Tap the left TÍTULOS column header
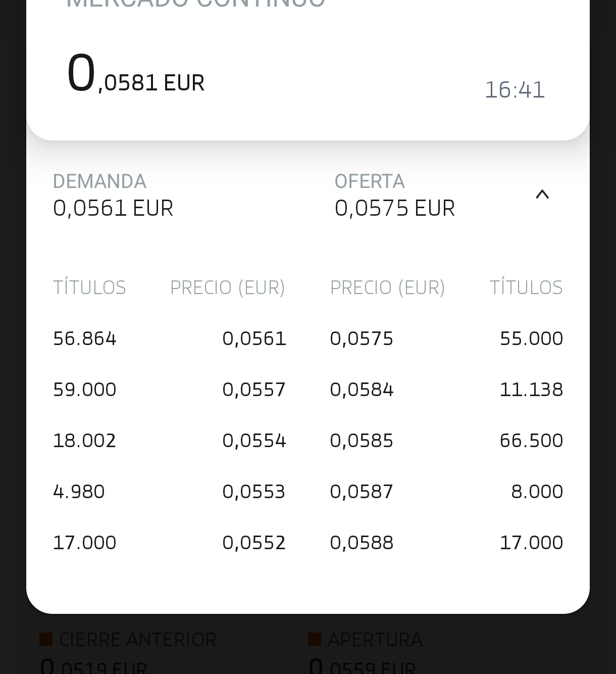Screen dimensions: 616x674 (89, 287)
